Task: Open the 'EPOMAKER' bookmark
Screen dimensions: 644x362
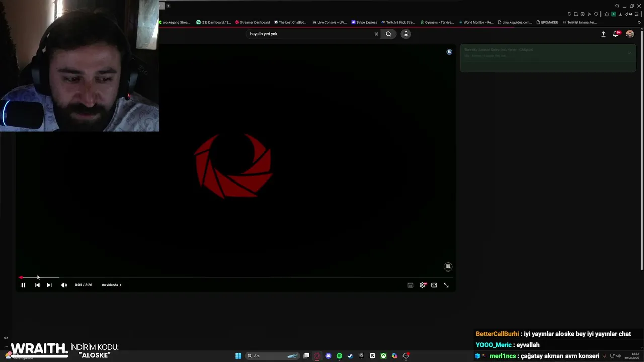Action: pyautogui.click(x=547, y=22)
